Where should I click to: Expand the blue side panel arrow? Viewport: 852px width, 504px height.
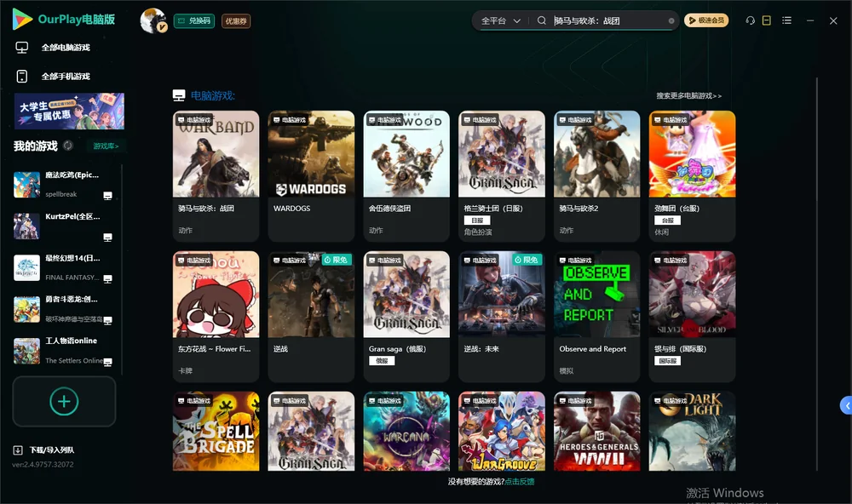pos(847,406)
